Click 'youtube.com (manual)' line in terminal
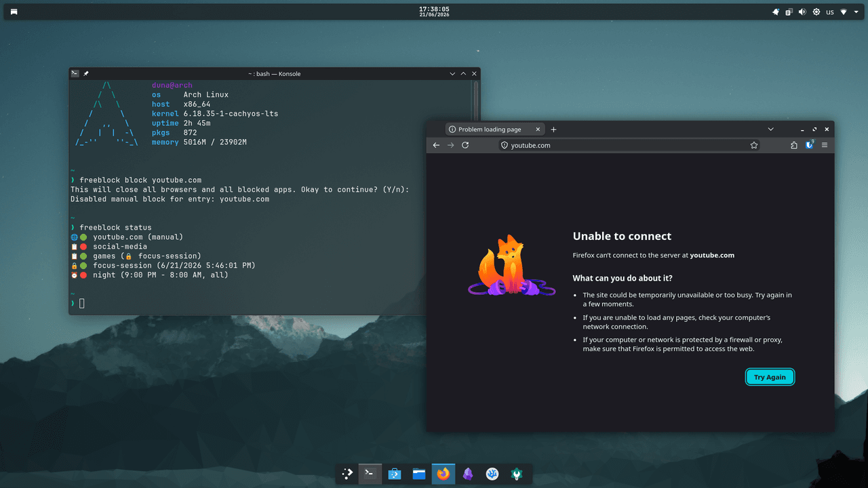This screenshot has height=488, width=868. click(x=138, y=237)
